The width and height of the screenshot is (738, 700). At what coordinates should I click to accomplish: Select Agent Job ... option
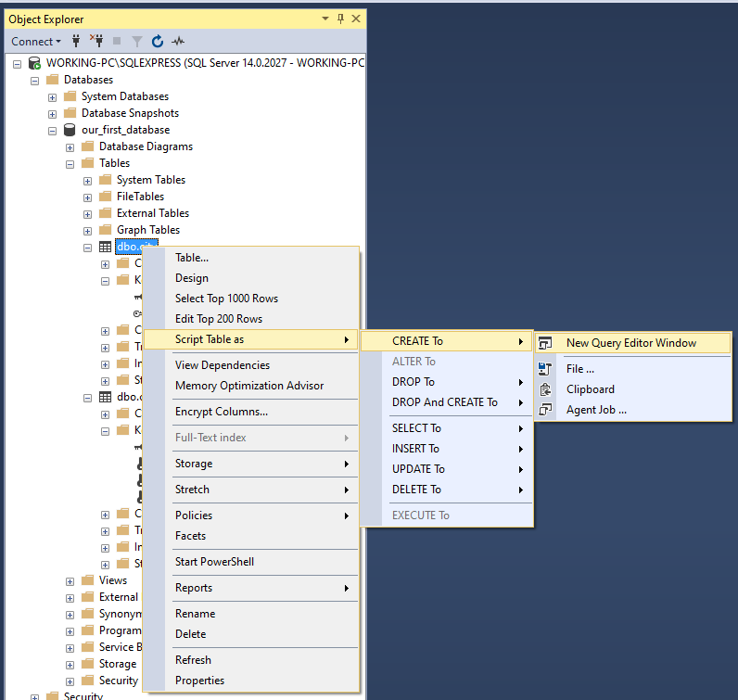pos(632,410)
